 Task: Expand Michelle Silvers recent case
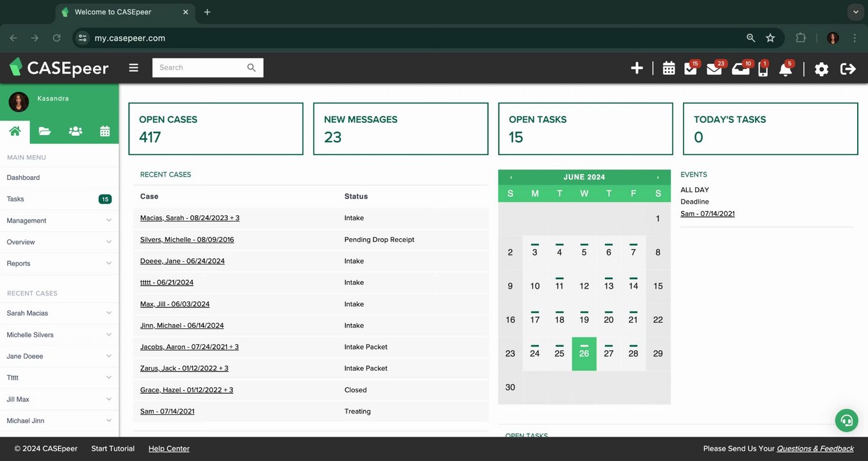coord(60,335)
